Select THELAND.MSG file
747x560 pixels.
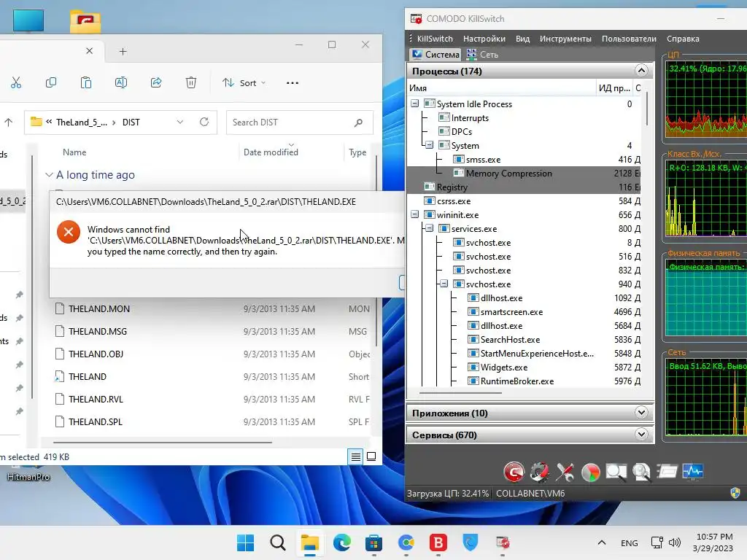(98, 332)
